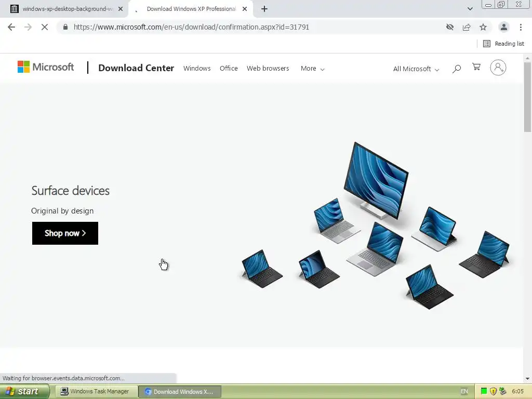Expand the More dropdown
This screenshot has width=532, height=399.
(x=312, y=69)
